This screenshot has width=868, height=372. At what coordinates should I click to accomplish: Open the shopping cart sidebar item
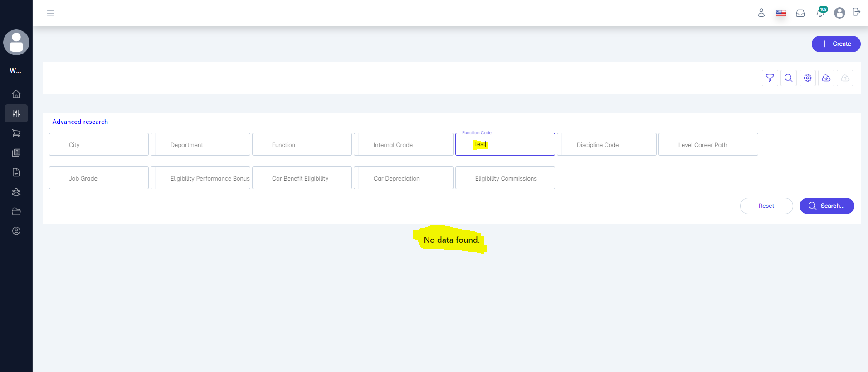16,133
